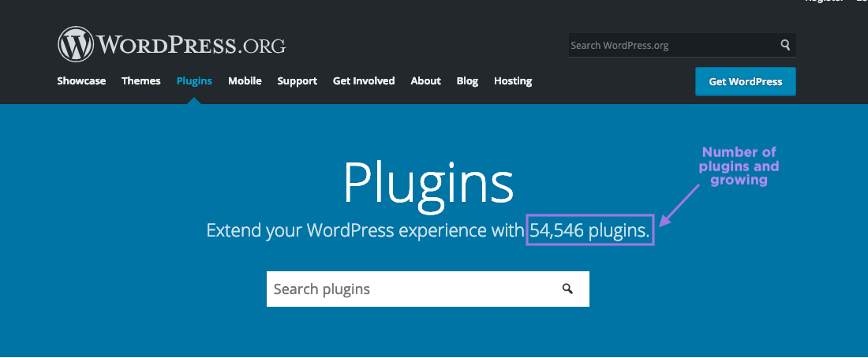Open the Blog link
Screen dimensions: 868x358
tap(467, 80)
